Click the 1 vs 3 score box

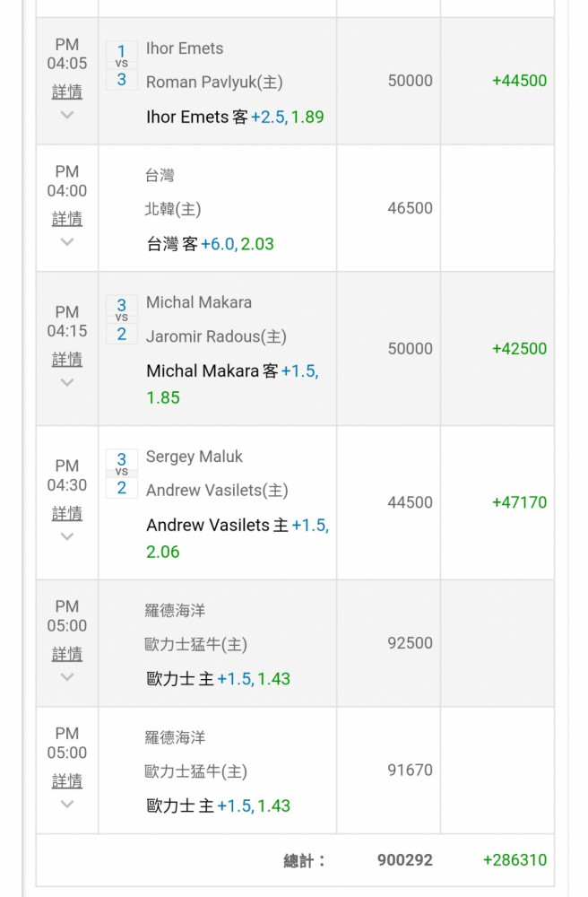pos(122,65)
